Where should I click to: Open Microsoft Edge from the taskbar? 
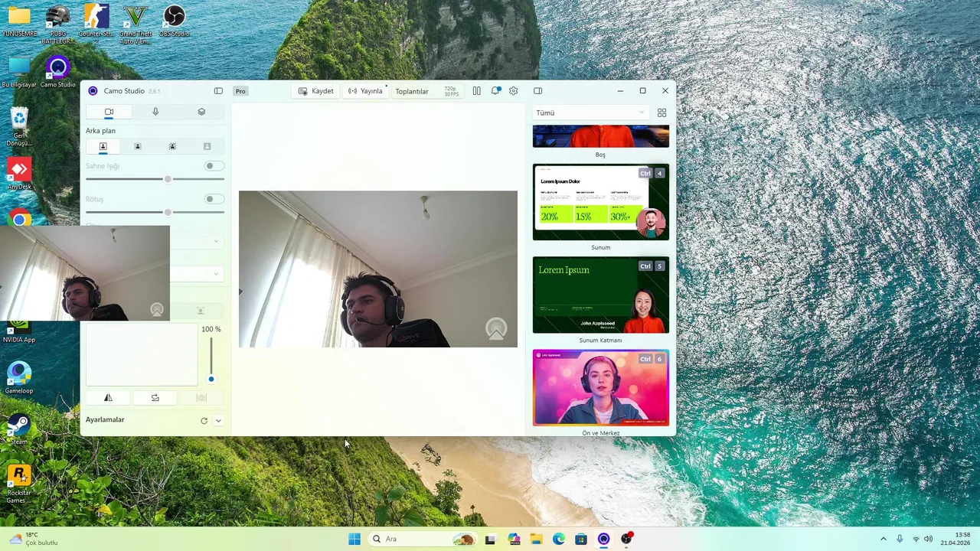pyautogui.click(x=559, y=539)
